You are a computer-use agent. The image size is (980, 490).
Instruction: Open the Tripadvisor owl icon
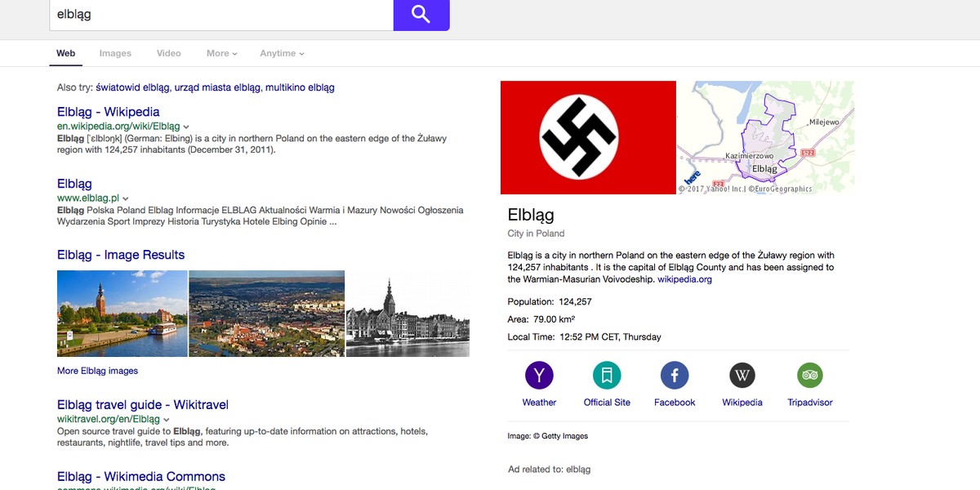pos(810,376)
